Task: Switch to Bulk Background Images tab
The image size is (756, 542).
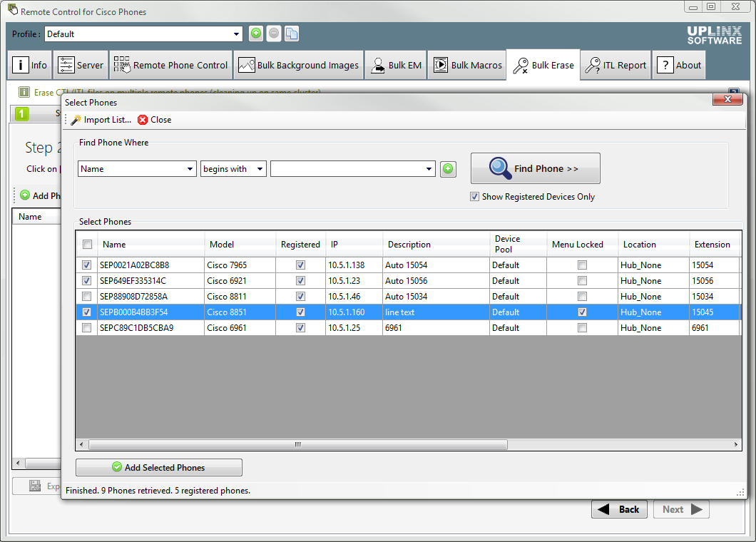Action: (298, 65)
